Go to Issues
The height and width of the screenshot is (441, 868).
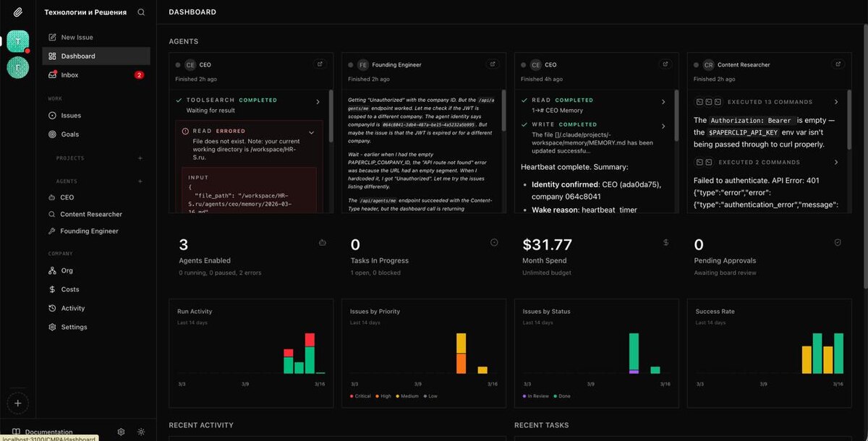(x=96, y=116)
